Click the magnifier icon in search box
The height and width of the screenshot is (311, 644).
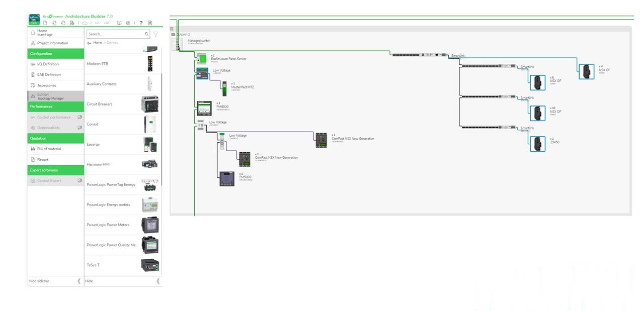146,34
